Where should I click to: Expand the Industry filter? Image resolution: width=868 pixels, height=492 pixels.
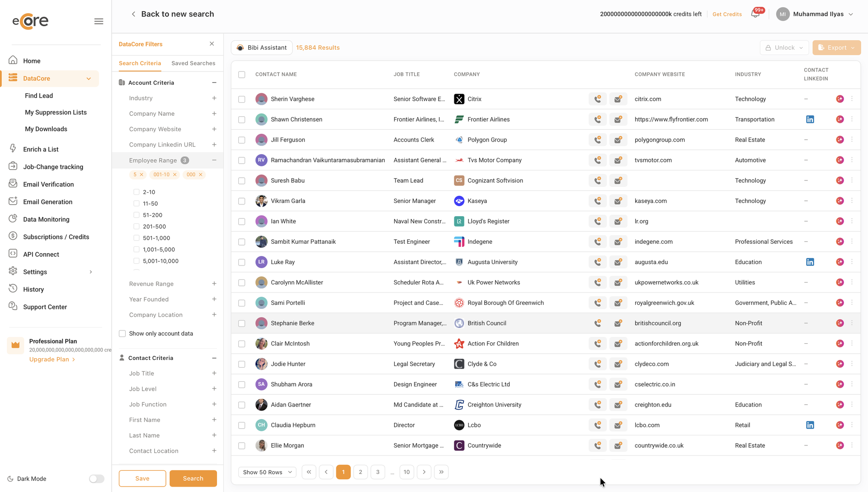point(214,98)
